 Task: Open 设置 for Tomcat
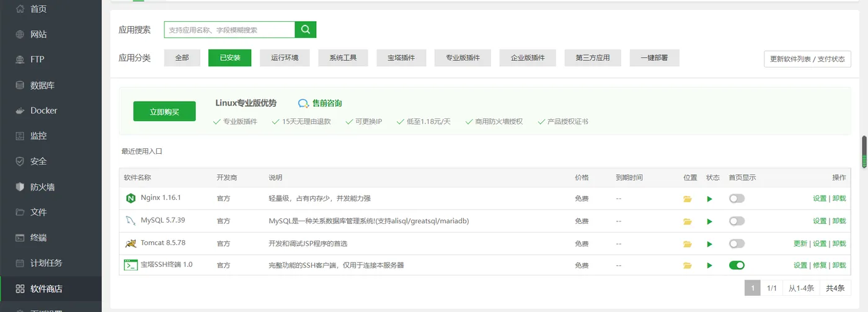820,243
